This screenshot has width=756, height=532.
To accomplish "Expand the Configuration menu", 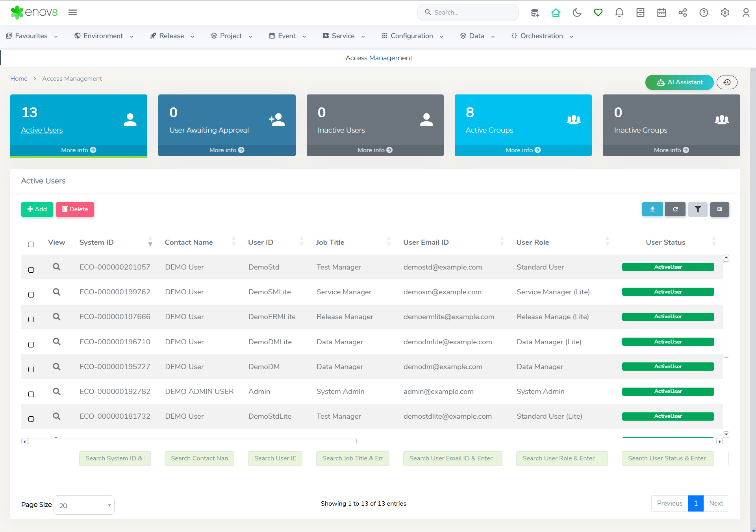I will point(412,36).
